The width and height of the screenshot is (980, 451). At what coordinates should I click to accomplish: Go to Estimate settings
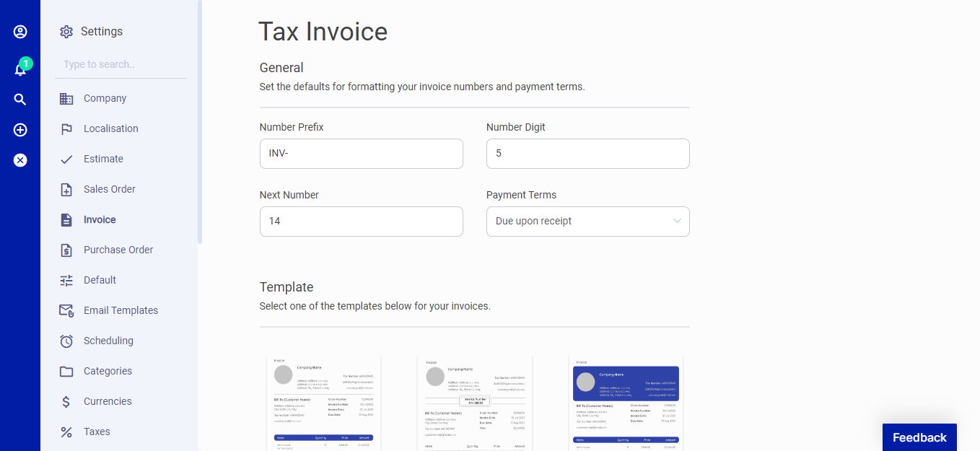(103, 159)
